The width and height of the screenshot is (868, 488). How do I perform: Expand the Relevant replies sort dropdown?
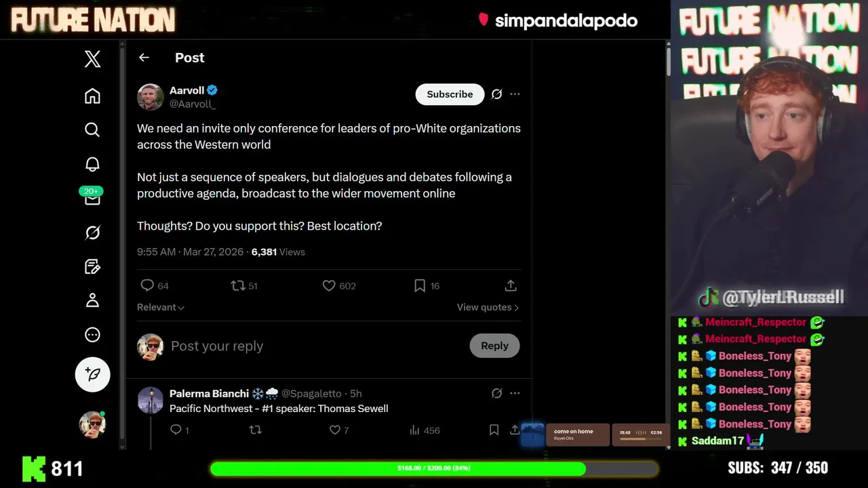pyautogui.click(x=161, y=307)
